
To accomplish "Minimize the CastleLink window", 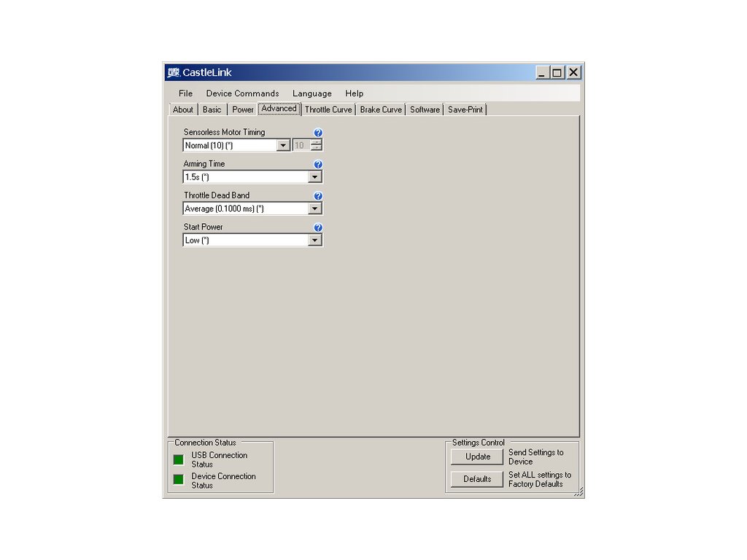I will [542, 72].
